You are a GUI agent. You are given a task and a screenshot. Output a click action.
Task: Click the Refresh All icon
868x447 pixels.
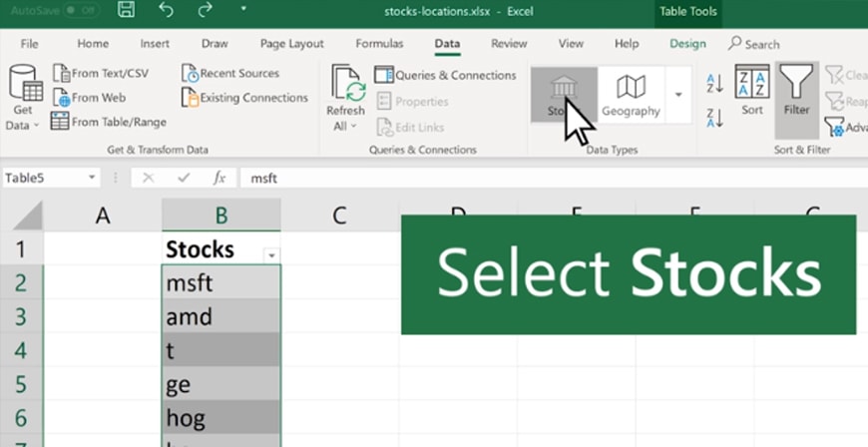347,83
